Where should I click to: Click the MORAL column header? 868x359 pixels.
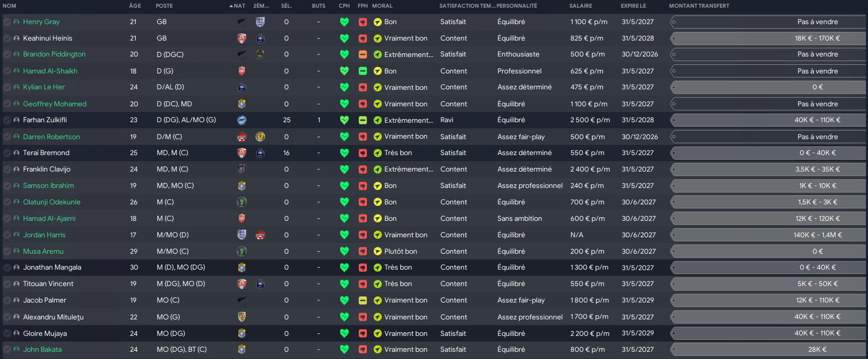pos(382,6)
